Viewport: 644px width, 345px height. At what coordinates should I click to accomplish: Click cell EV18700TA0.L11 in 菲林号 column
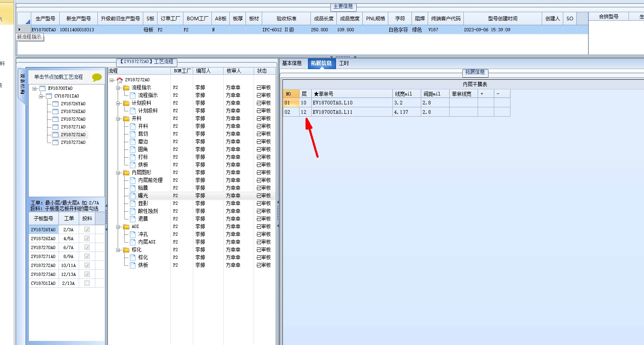[x=351, y=112]
